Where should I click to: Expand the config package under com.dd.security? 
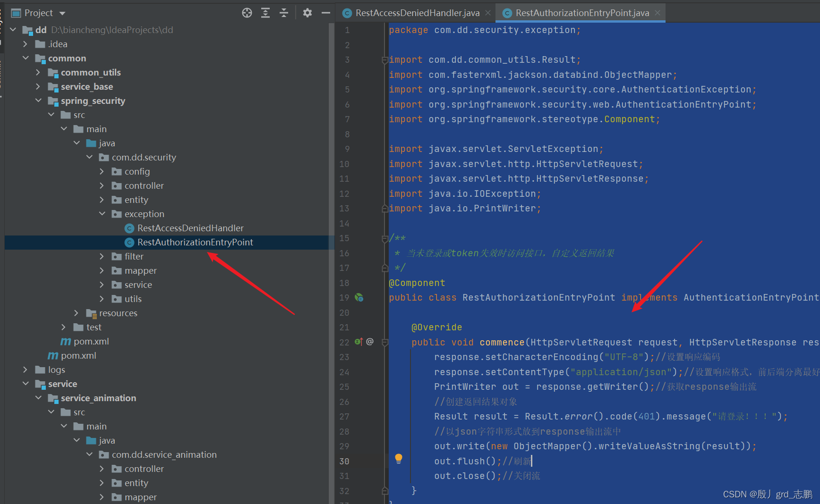click(x=102, y=171)
